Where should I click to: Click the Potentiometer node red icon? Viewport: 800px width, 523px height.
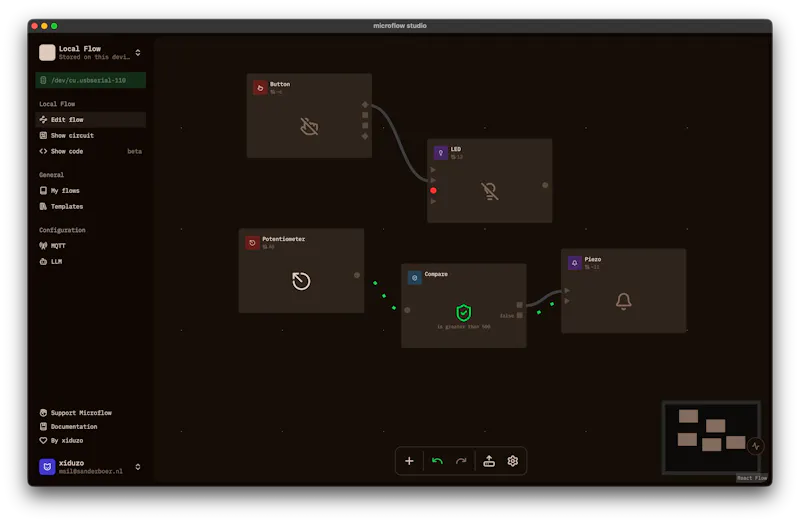tap(252, 242)
